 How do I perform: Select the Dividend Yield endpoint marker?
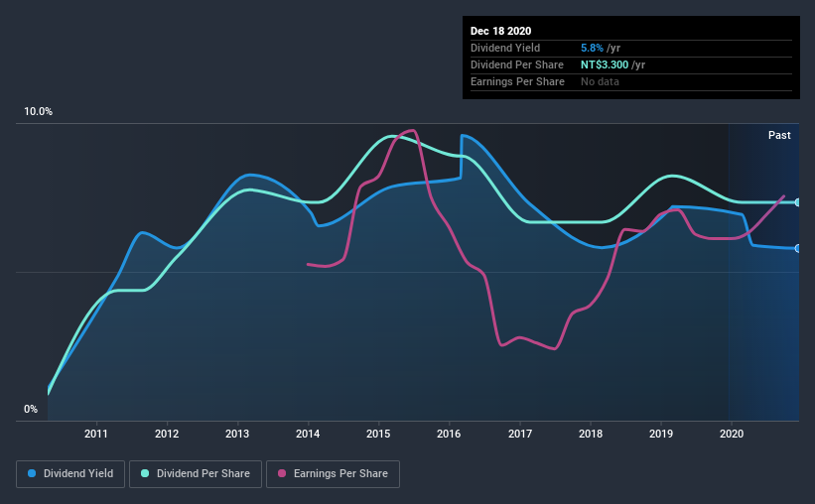coord(798,248)
